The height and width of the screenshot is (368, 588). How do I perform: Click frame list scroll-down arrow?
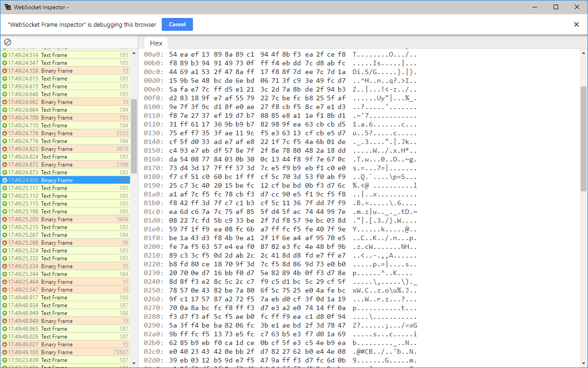(134, 363)
